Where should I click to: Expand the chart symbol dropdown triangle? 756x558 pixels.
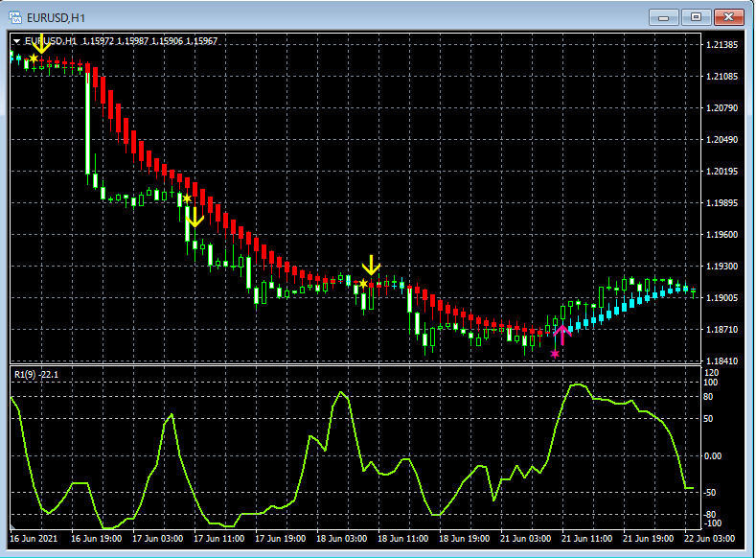pos(16,41)
